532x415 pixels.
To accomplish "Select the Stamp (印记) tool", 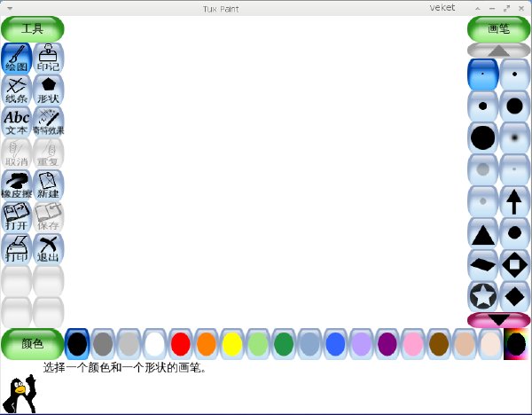I will (x=48, y=59).
